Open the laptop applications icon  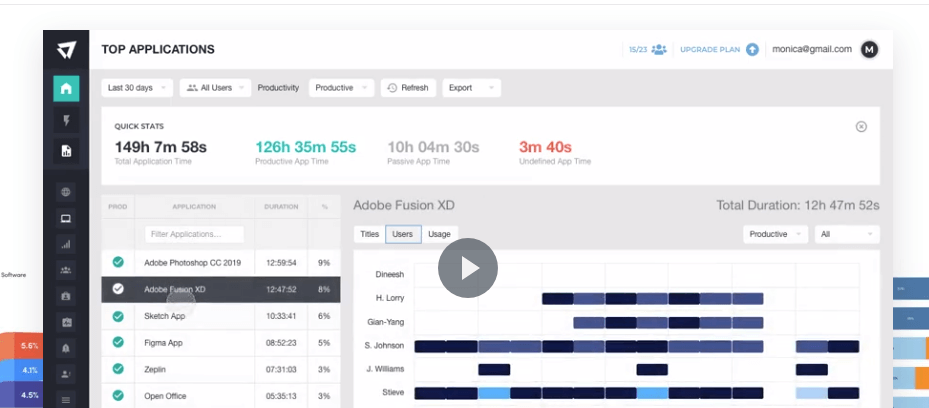coord(66,219)
